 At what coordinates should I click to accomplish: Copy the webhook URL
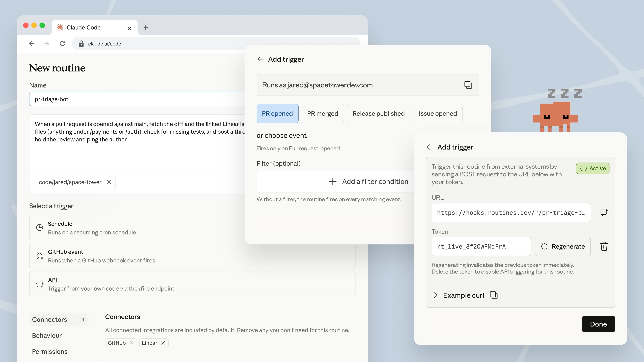604,213
